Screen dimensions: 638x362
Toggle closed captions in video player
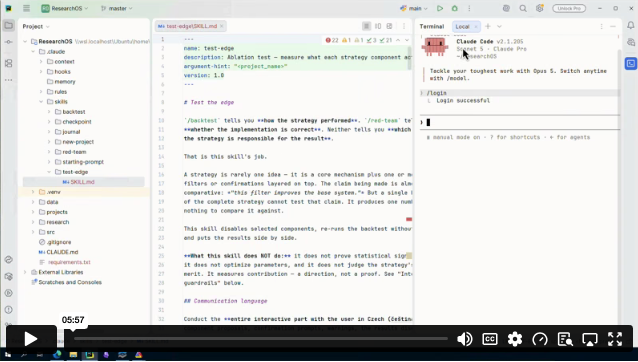489,339
